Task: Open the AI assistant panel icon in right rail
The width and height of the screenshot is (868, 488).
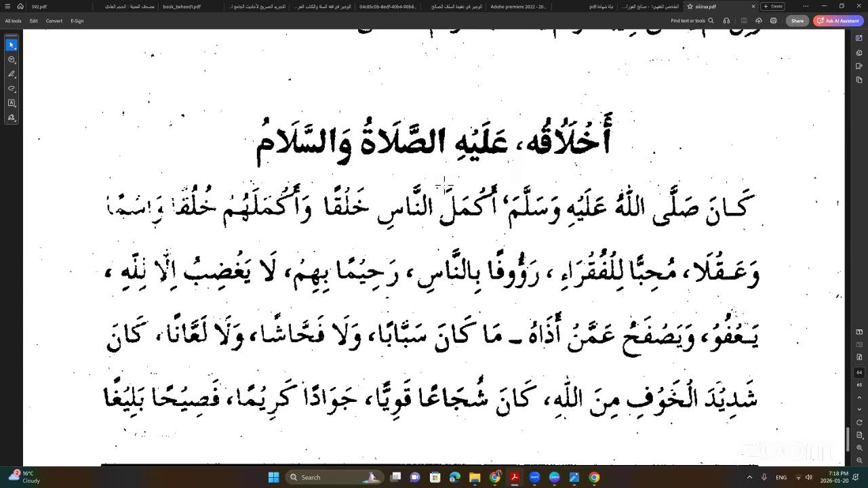Action: click(859, 38)
